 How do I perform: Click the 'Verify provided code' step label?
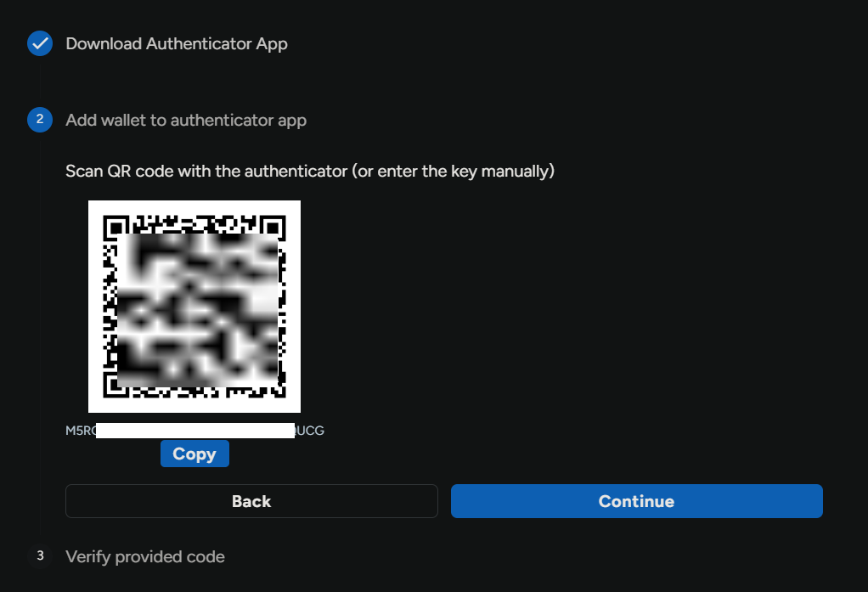(x=144, y=556)
